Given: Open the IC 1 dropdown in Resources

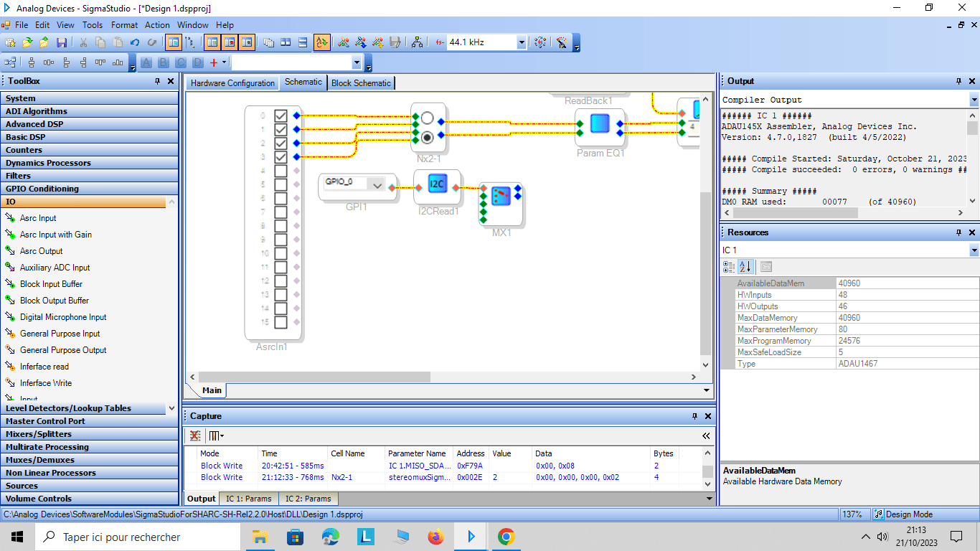Looking at the screenshot, I should pyautogui.click(x=974, y=250).
